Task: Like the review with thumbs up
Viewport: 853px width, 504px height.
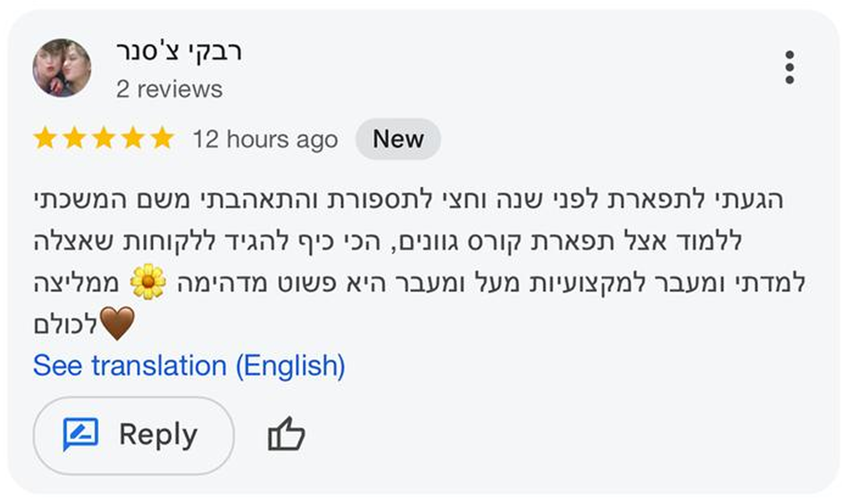Action: click(x=286, y=434)
